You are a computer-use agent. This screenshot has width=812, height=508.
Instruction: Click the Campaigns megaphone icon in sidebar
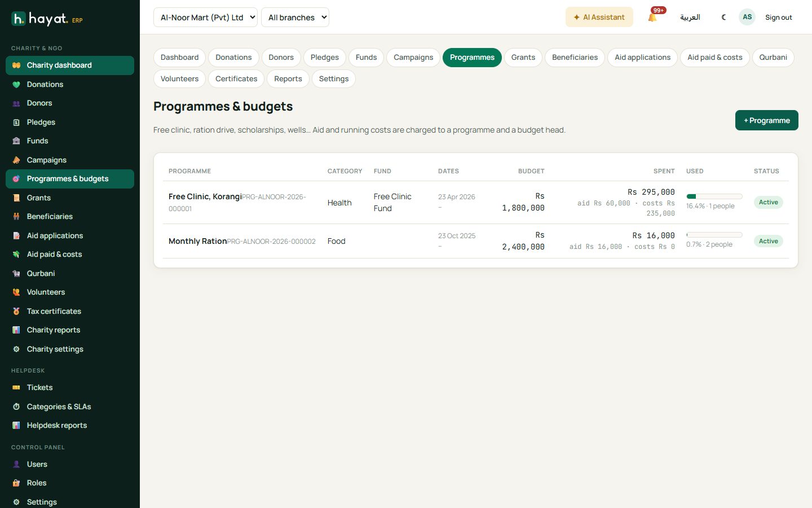[16, 160]
